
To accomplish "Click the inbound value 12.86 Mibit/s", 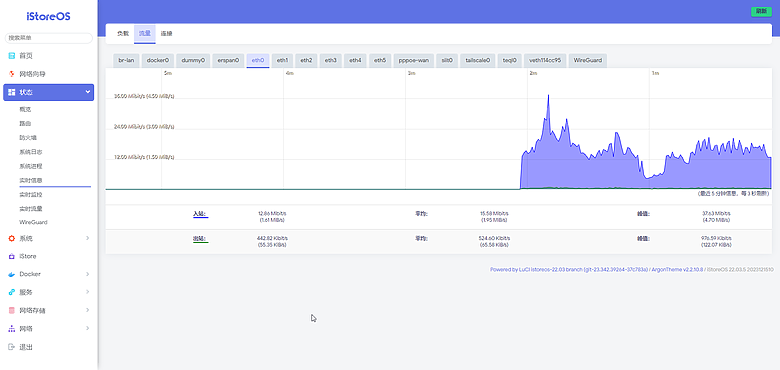I will pos(272,213).
